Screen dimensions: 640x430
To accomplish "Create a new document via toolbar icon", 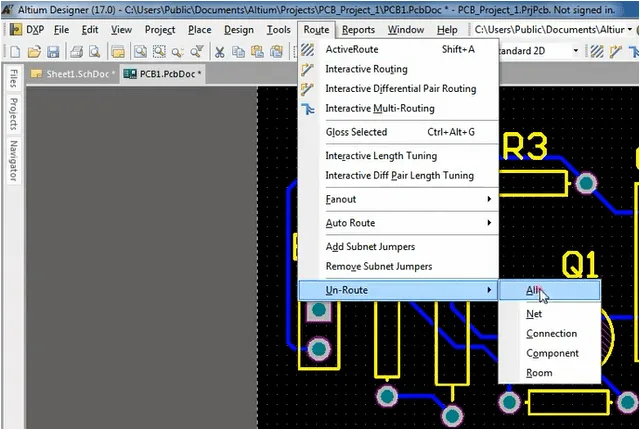I will point(15,52).
